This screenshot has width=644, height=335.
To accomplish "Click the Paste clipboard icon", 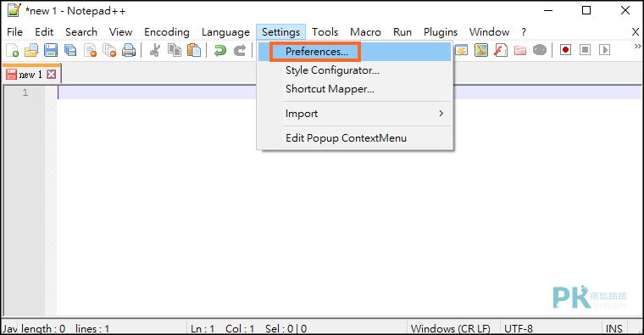I will point(194,50).
